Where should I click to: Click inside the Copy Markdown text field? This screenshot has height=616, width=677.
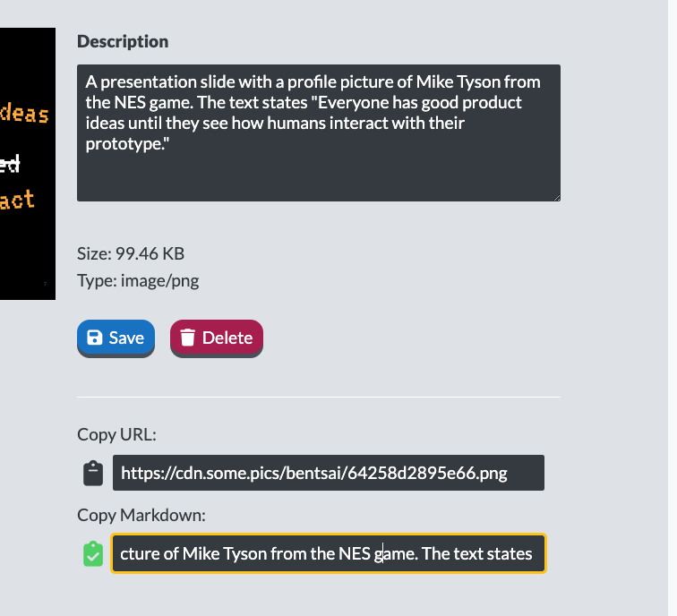329,553
